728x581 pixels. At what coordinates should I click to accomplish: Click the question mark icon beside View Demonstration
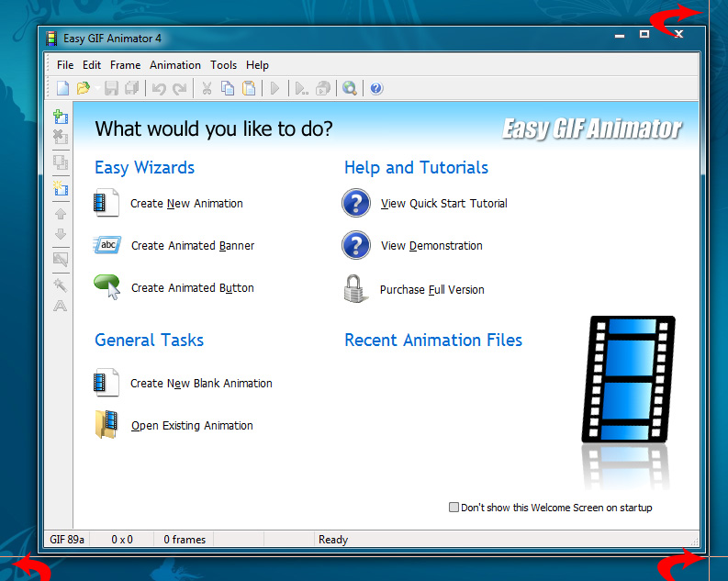point(356,245)
